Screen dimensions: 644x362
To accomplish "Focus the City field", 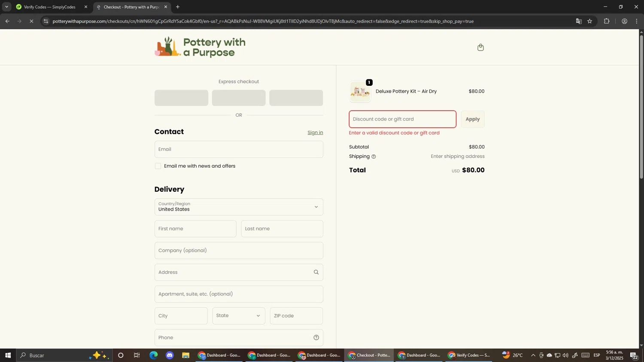I will click(181, 316).
